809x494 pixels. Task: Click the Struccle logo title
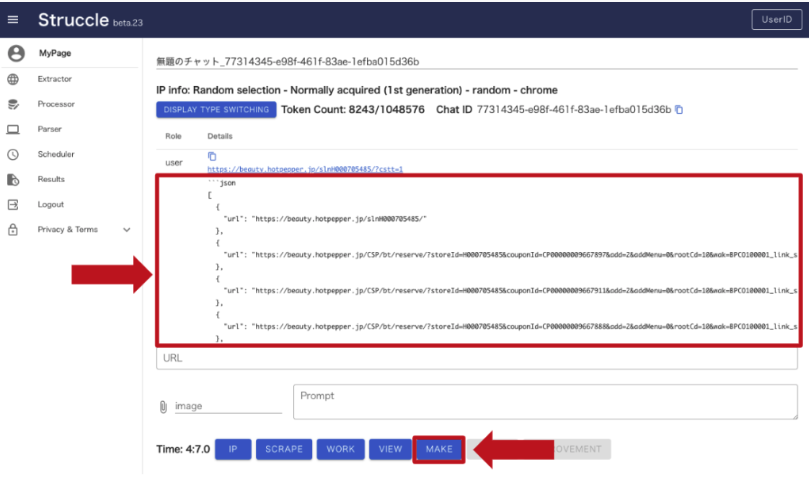tap(73, 20)
